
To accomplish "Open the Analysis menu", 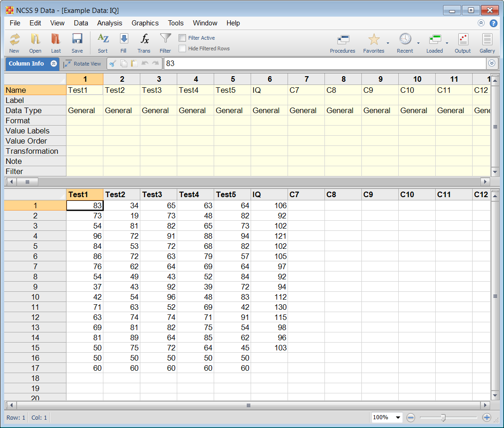I will point(109,23).
